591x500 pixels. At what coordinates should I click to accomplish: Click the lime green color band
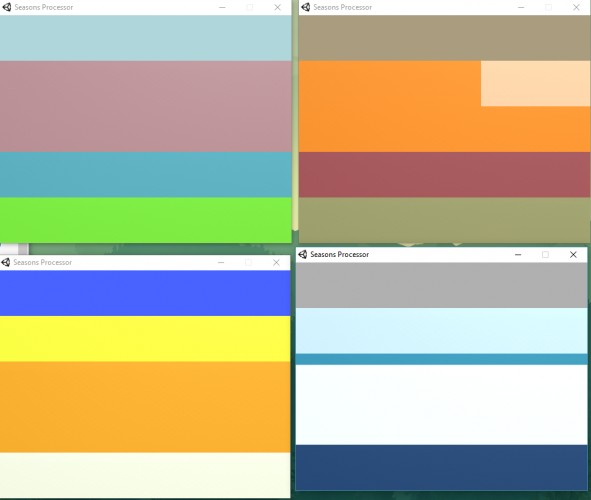coord(145,220)
